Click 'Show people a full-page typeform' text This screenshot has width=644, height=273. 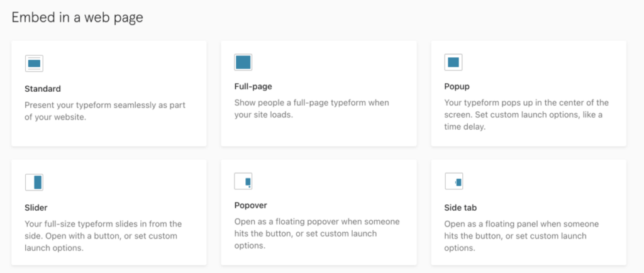tap(312, 108)
